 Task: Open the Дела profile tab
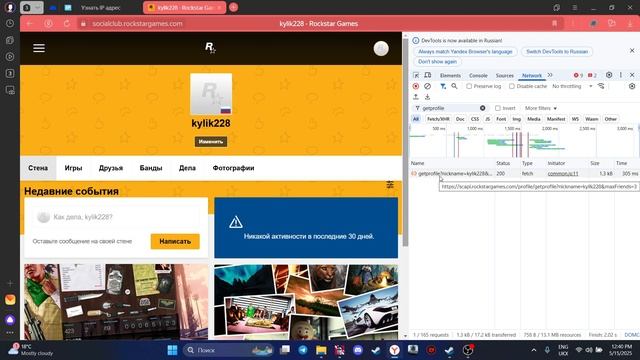[x=187, y=168]
